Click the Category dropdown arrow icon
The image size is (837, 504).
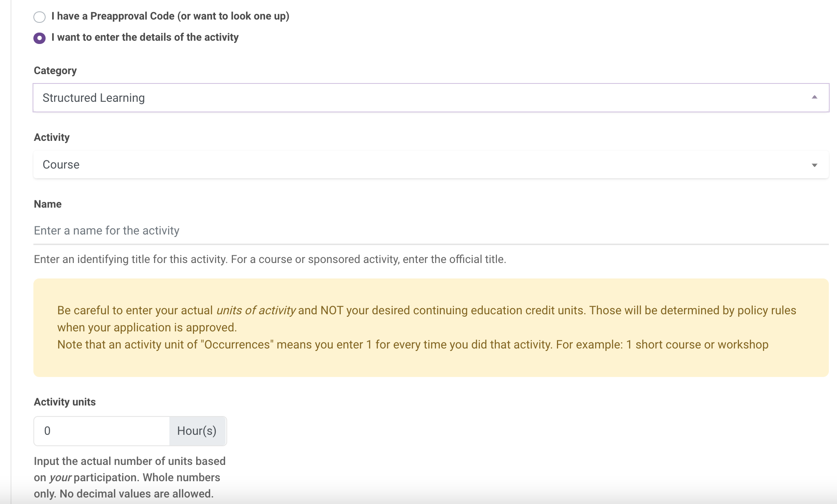(x=815, y=97)
